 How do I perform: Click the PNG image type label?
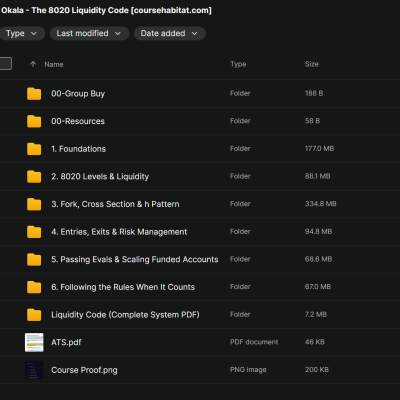(x=248, y=370)
